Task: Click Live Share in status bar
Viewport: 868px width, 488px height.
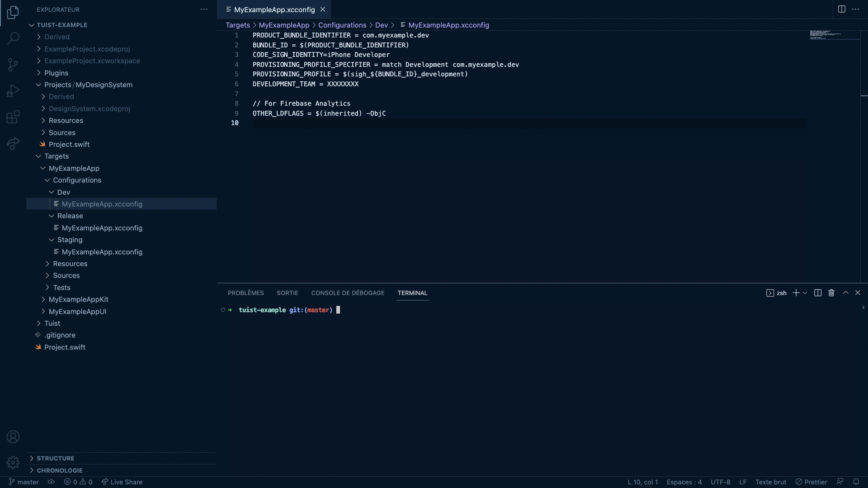Action: click(x=122, y=482)
